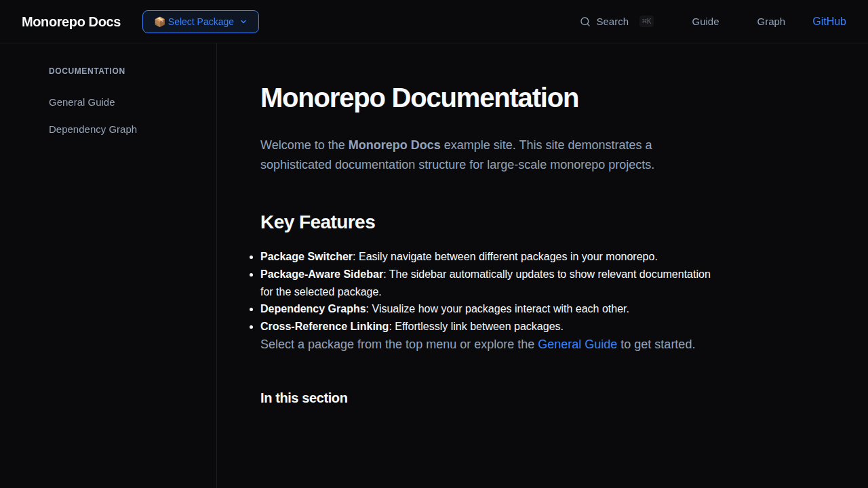
Task: Click the Search label in the navbar
Action: pyautogui.click(x=612, y=21)
